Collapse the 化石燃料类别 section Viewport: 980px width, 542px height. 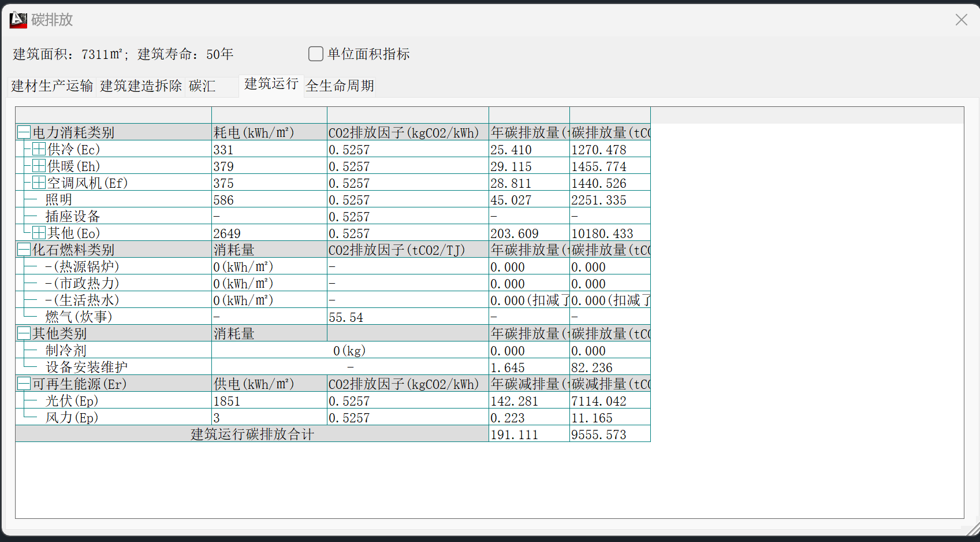[x=24, y=250]
